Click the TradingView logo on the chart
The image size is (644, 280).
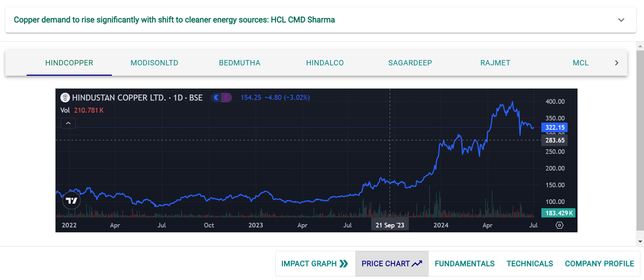point(71,201)
